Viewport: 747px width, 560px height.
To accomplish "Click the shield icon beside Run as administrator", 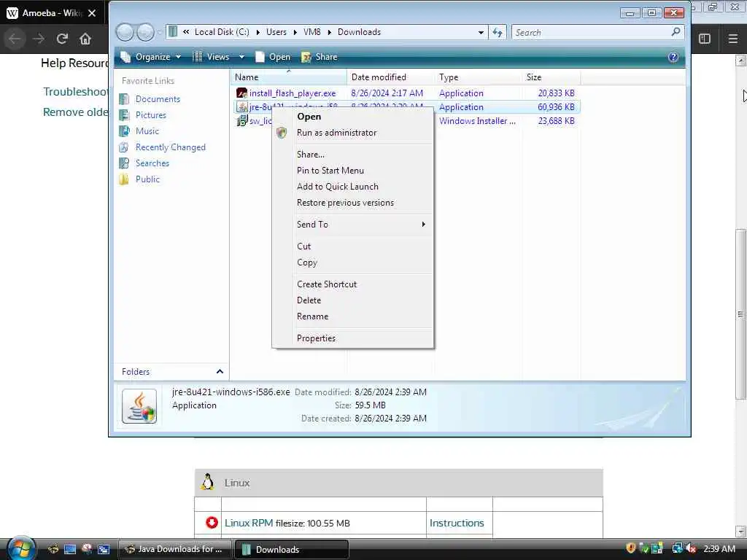I will (x=282, y=133).
